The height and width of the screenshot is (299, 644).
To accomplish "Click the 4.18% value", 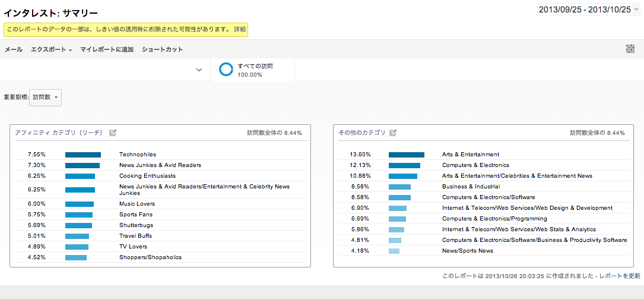I will click(360, 251).
